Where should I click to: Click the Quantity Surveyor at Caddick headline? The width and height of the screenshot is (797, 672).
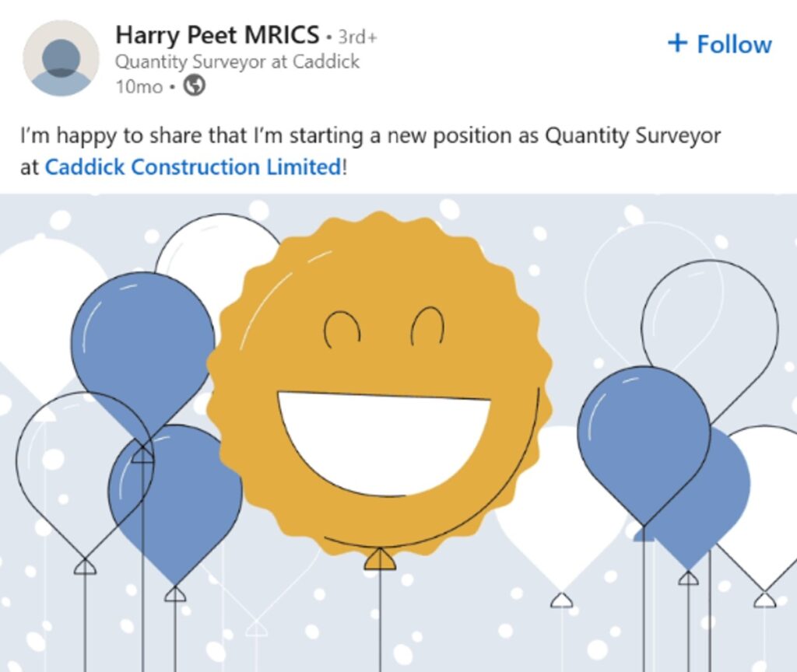click(x=237, y=62)
